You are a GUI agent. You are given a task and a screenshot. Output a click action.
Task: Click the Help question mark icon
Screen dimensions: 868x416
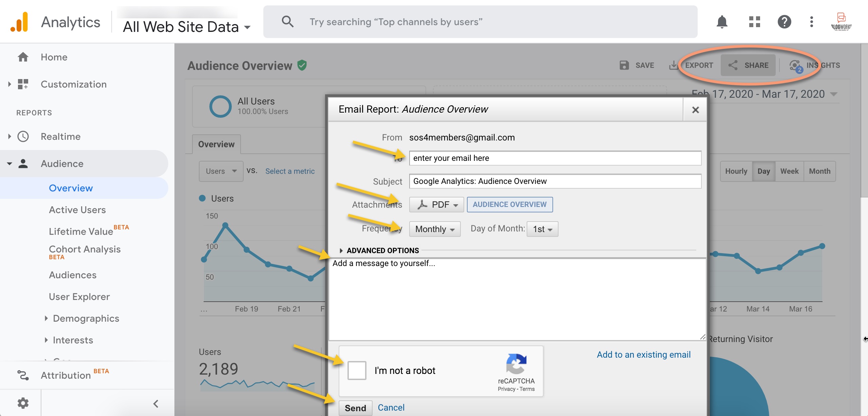785,22
